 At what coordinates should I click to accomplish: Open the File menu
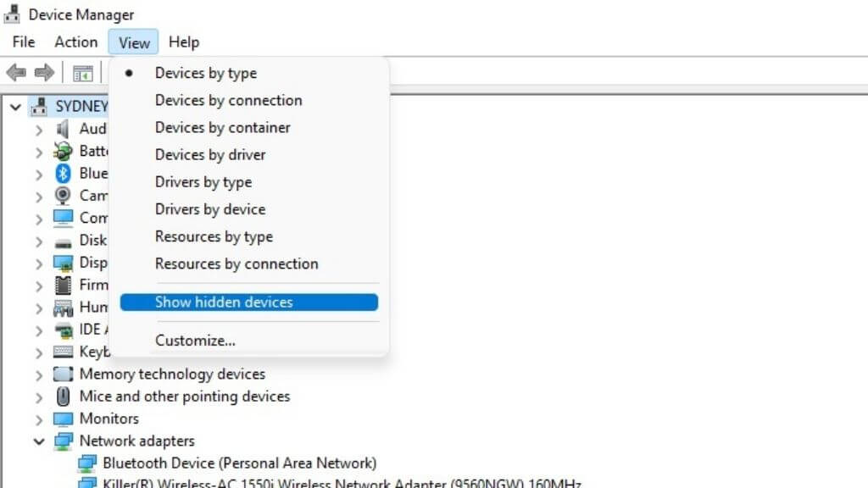coord(24,42)
